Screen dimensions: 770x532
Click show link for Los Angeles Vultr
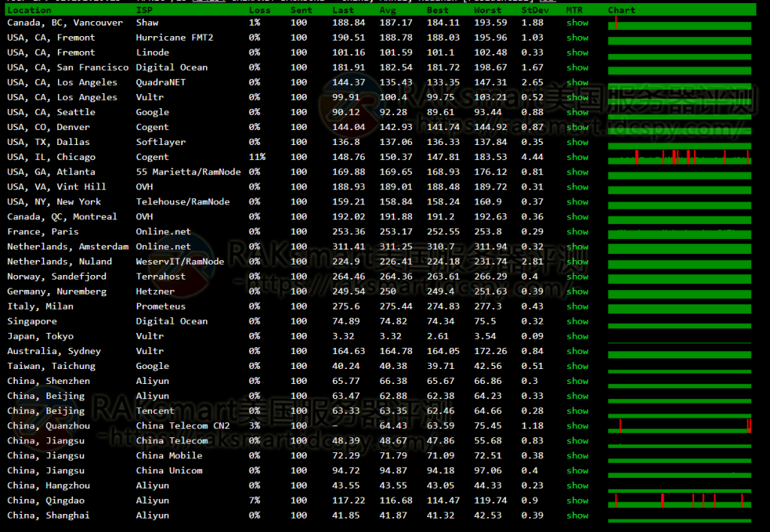point(577,97)
